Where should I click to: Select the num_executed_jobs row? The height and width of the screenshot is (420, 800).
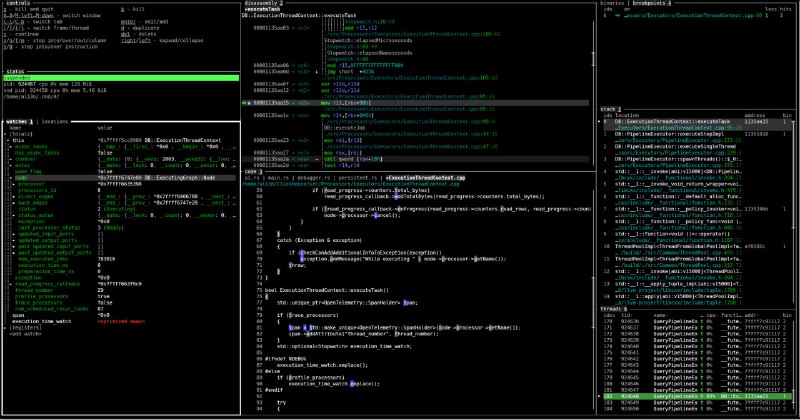tap(121, 259)
